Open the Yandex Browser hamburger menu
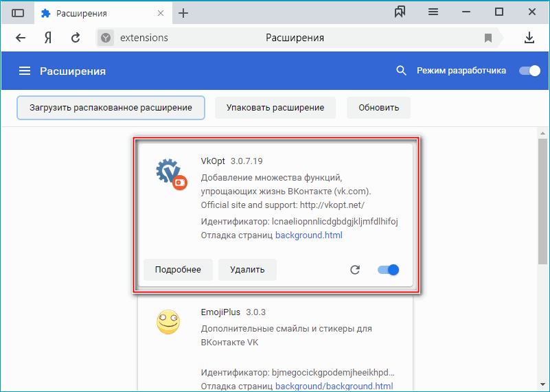Screen dimensions: 550x392 433,12
